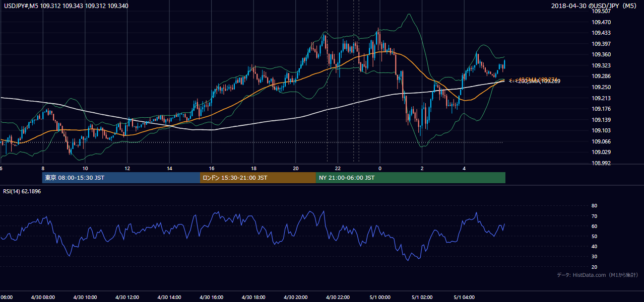Click the 4/30 16:00 bottom time label

211,297
